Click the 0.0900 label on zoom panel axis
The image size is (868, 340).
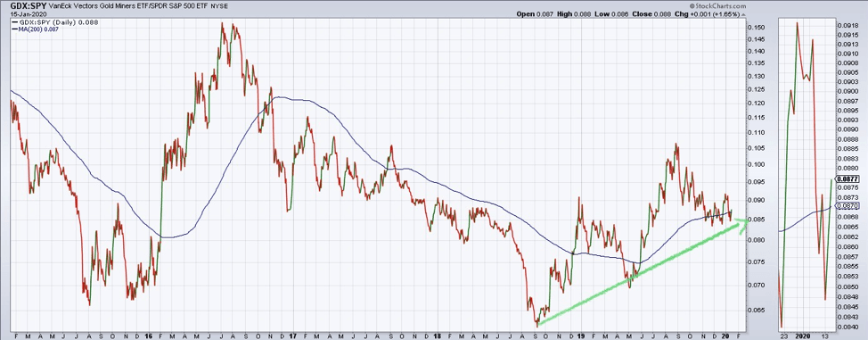tap(848, 92)
